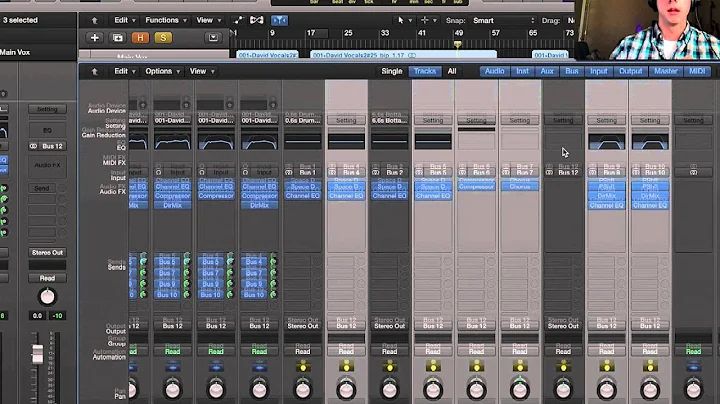Open the Bus 12 output slot on the Bus 9 strip
Screen dimensions: 720x404
(x=607, y=326)
